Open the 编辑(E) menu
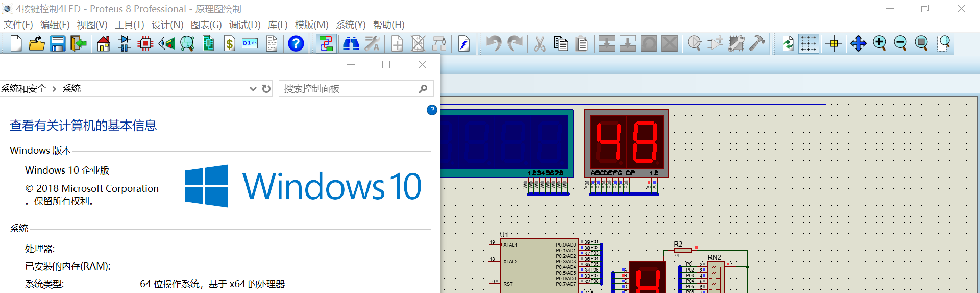The image size is (980, 293). 55,25
